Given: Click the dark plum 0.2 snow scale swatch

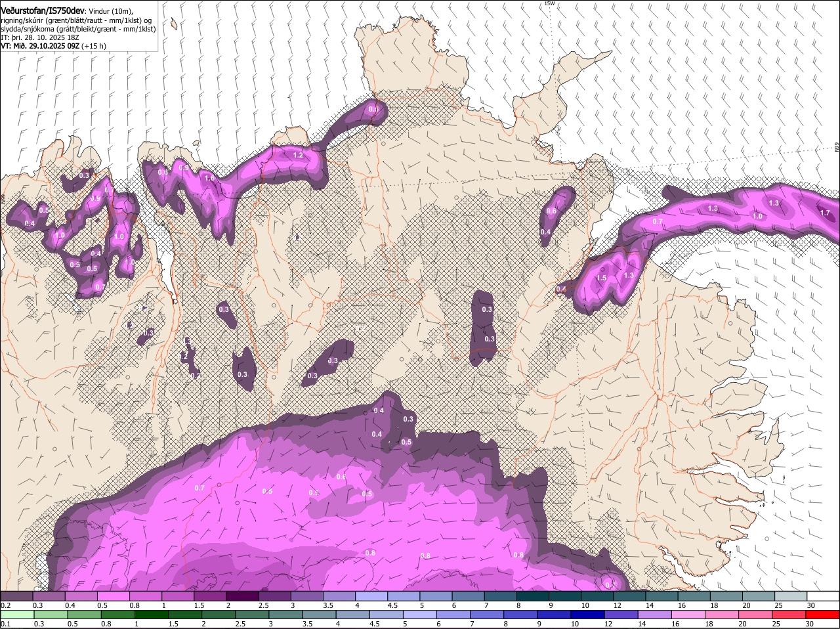Looking at the screenshot, I should point(16,596).
